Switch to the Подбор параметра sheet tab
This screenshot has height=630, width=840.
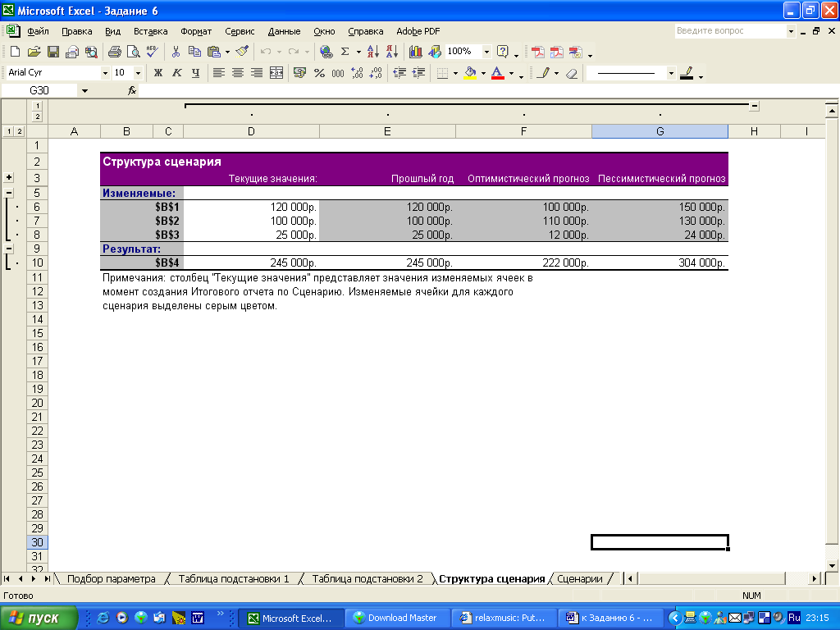tap(112, 578)
